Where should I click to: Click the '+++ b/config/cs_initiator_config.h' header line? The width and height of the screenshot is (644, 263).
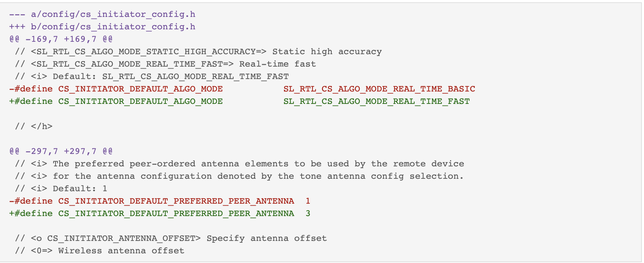(x=102, y=27)
